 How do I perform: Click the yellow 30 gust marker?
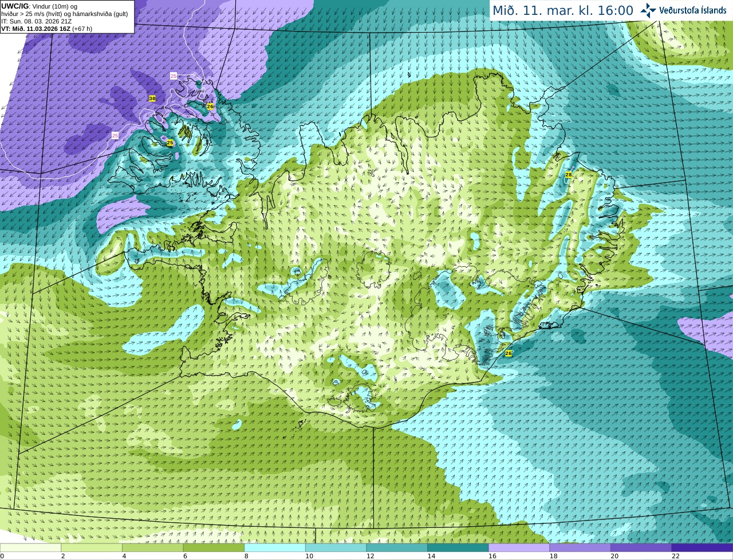(x=152, y=98)
